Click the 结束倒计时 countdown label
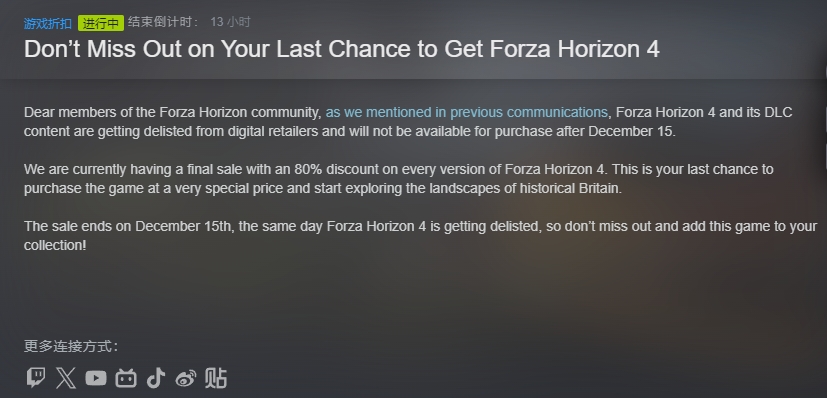This screenshot has height=398, width=827. click(x=164, y=22)
